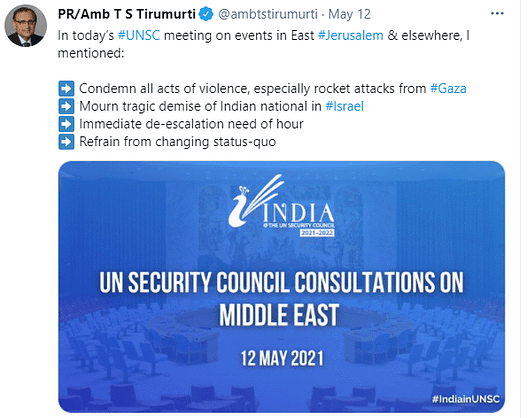
Task: Click the #IndiainUNSC text on the image
Action: 465,399
